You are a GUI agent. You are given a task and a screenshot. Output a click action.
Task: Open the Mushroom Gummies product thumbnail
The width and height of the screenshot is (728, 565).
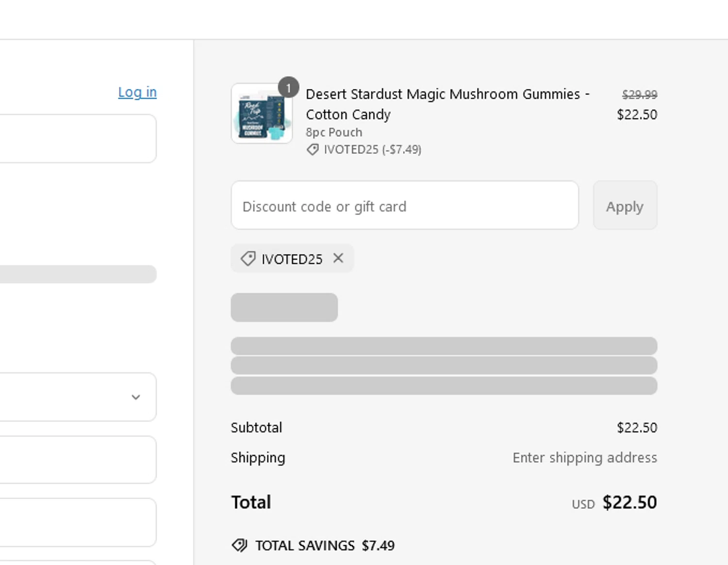click(261, 115)
